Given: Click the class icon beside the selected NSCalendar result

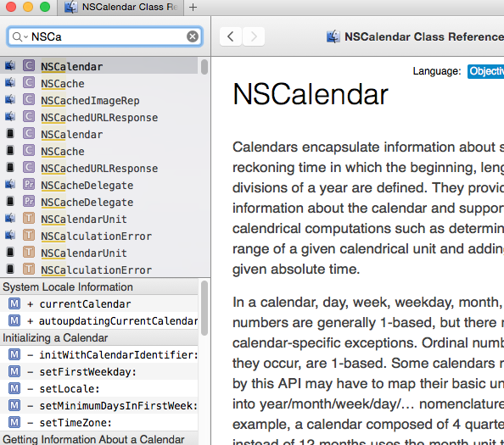Looking at the screenshot, I should point(29,65).
